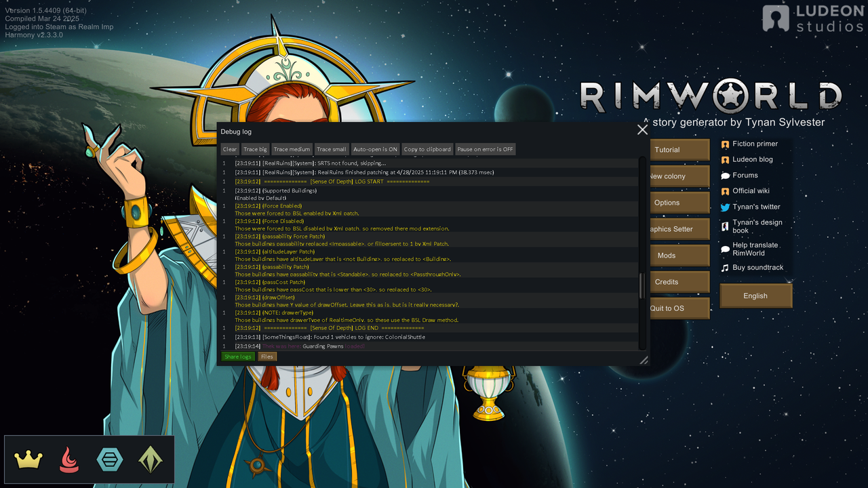The width and height of the screenshot is (868, 488).
Task: Open Tynan's twitter link
Action: click(x=756, y=207)
